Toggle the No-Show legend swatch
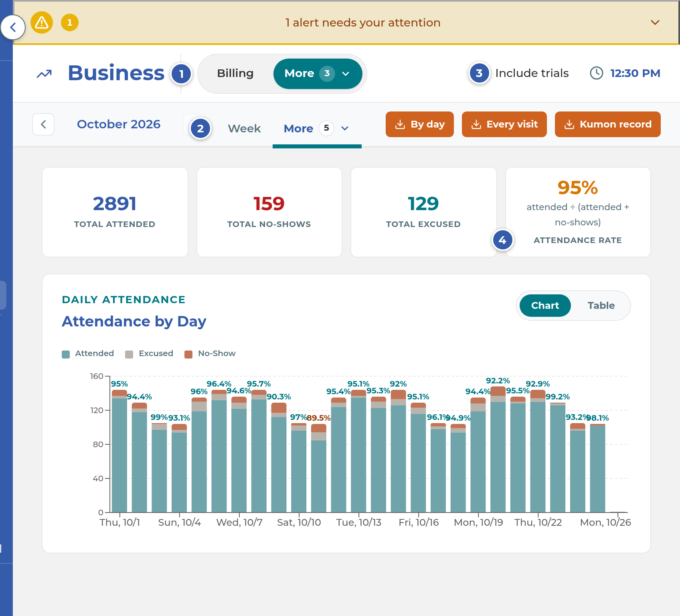 [188, 354]
